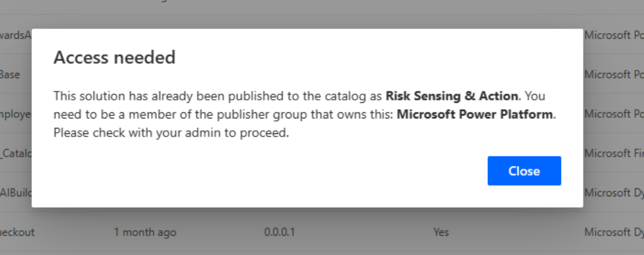Click the bold "Risk Sensing & Action" text
Image resolution: width=644 pixels, height=255 pixels.
pos(452,96)
